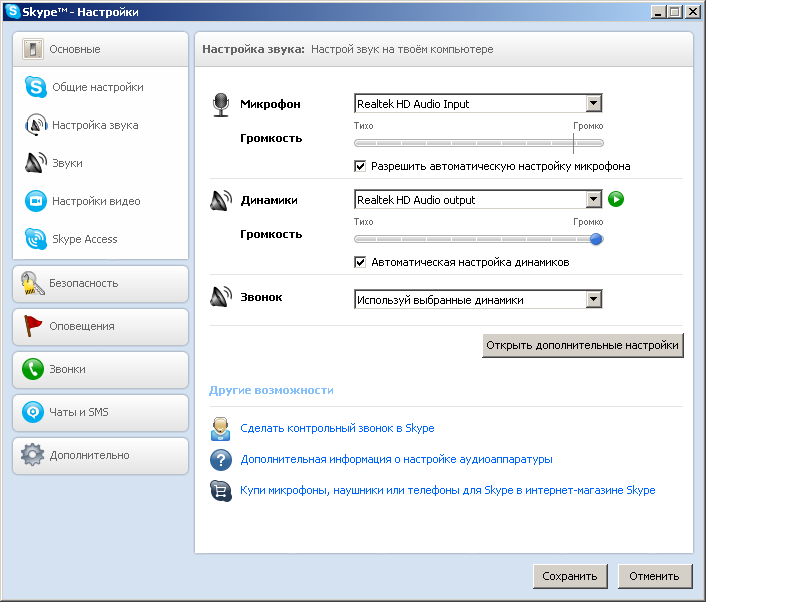Click the Skype Access wifi icon
The image size is (800, 602).
(36, 239)
